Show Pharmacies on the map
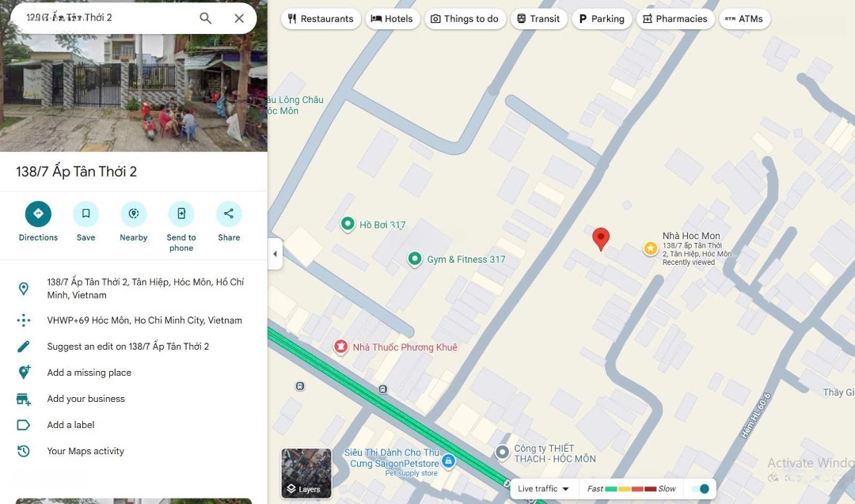This screenshot has height=504, width=855. tap(674, 19)
